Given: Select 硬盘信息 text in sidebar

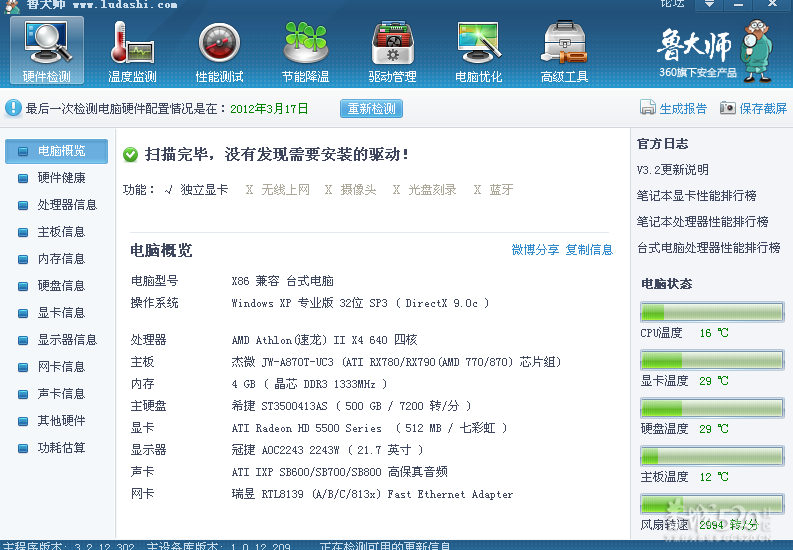Looking at the screenshot, I should (x=61, y=286).
